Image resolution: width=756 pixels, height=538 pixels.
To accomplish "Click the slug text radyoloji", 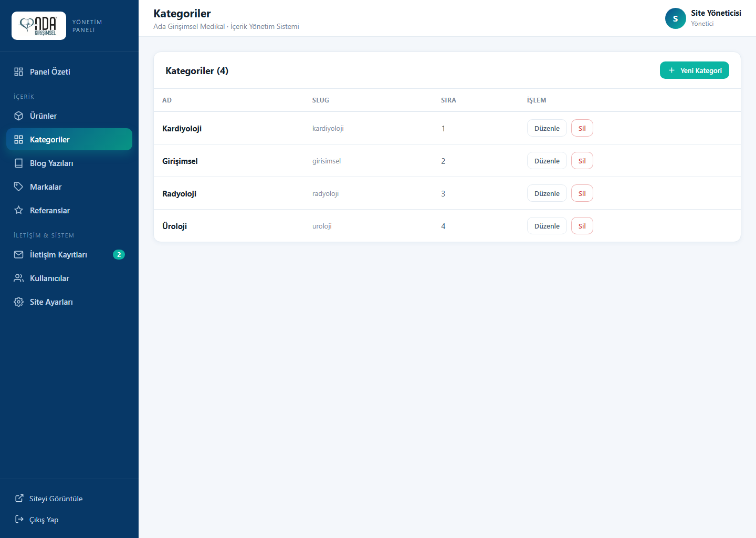I will tap(325, 194).
